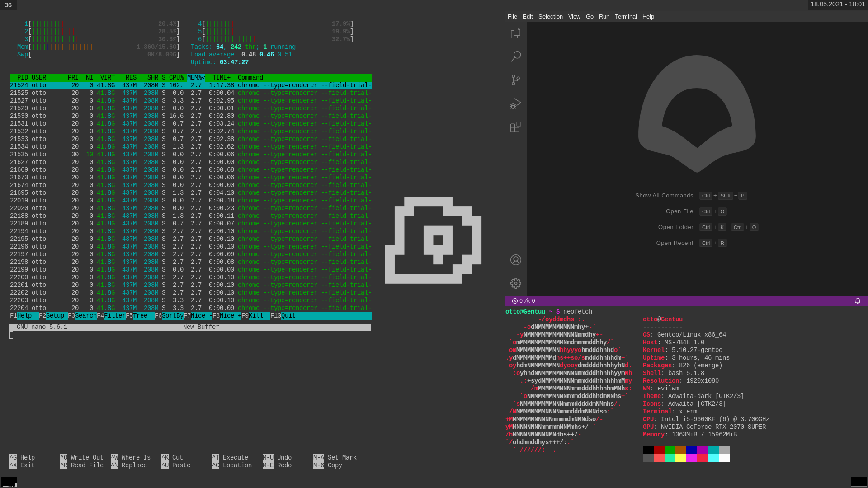The width and height of the screenshot is (868, 488).
Task: Open the File menu in VS Code
Action: point(512,16)
